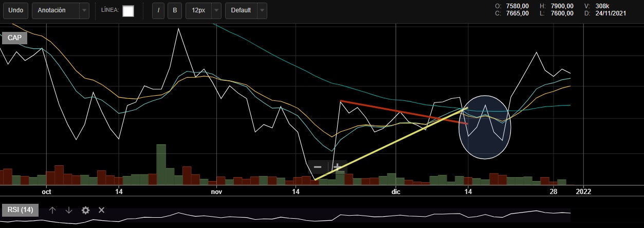Remove the RSI indicator panel
644x228 pixels.
point(102,210)
